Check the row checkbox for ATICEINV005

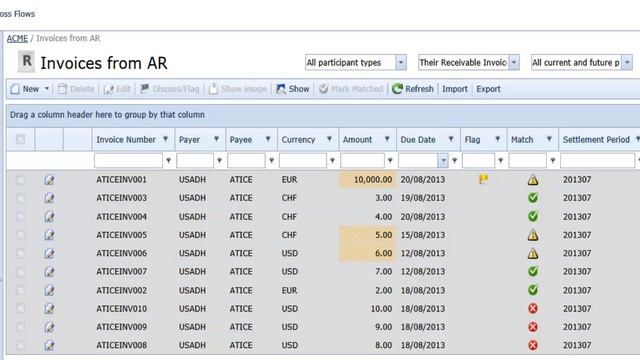tap(20, 235)
